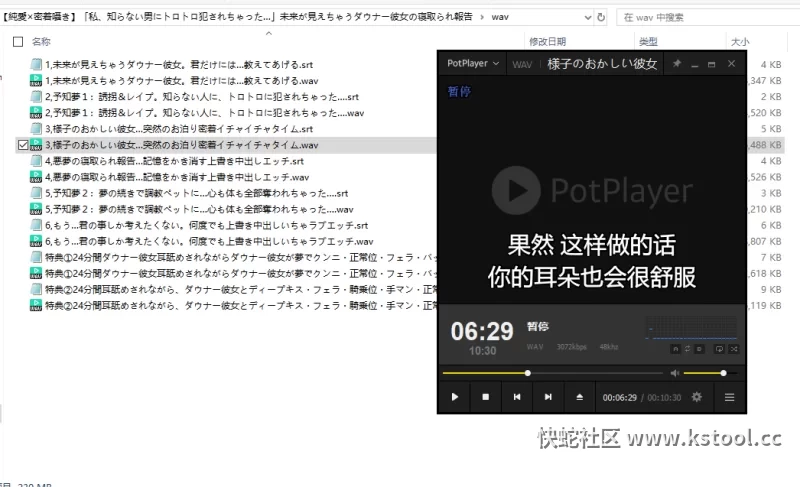Image resolution: width=800 pixels, height=487 pixels.
Task: Click the 00:10:30 total duration in control bar
Action: 664,398
